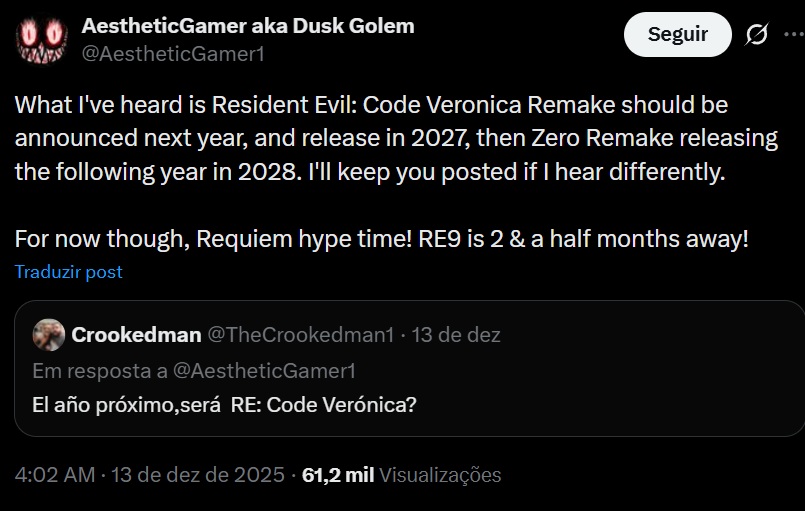Open the quoted post's '13 de dez' date

pyautogui.click(x=457, y=334)
